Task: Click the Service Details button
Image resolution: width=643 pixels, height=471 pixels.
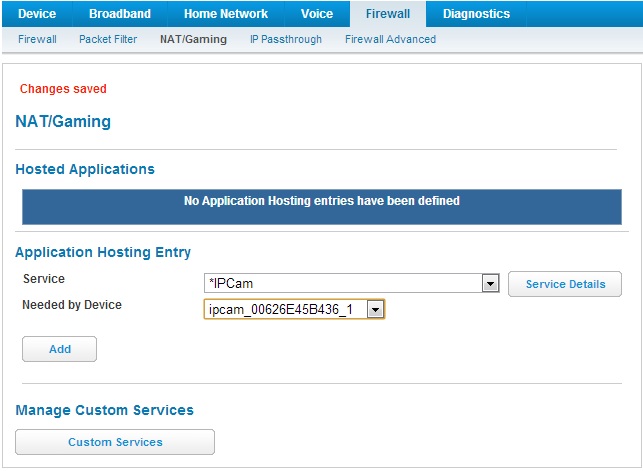Action: click(x=565, y=284)
